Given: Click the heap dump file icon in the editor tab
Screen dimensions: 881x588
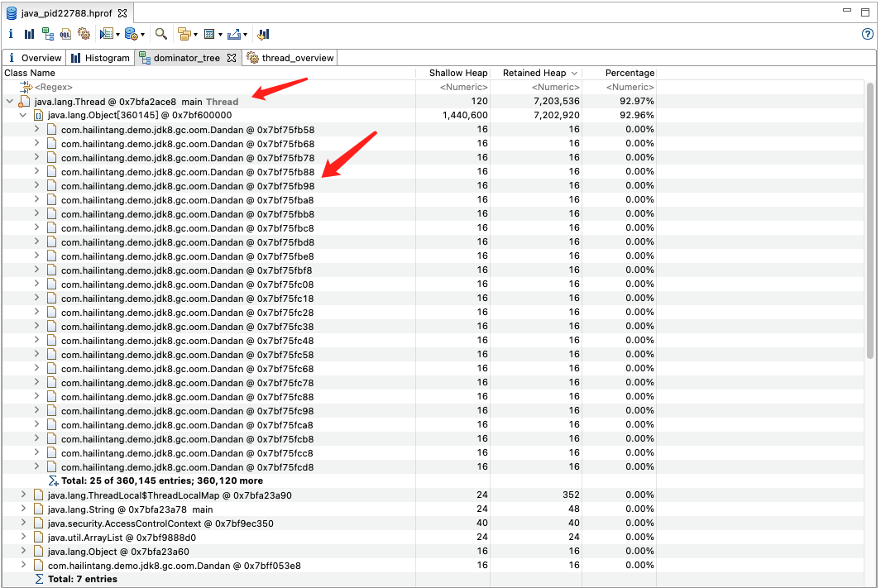Looking at the screenshot, I should (x=12, y=13).
